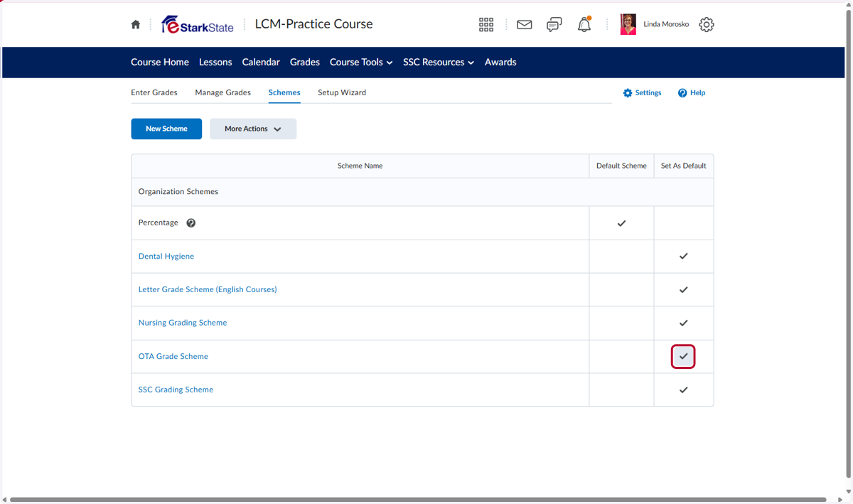The width and height of the screenshot is (853, 504).
Task: Open the Grades nav item
Action: 305,63
